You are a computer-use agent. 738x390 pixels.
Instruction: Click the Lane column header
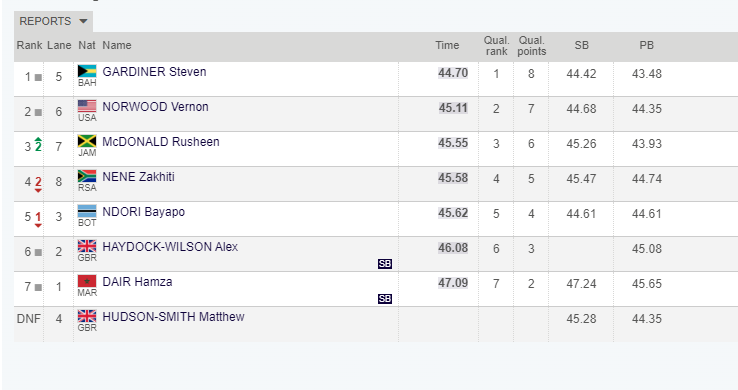(59, 45)
